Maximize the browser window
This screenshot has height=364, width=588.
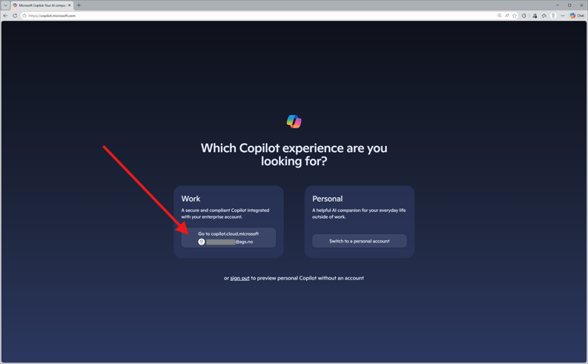pos(569,5)
